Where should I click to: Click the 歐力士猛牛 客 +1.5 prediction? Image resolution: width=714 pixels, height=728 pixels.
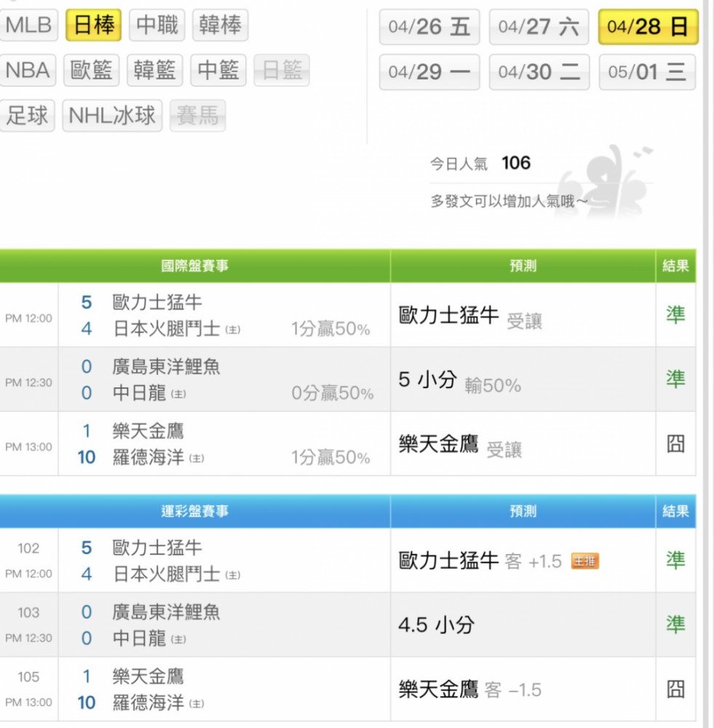click(x=480, y=561)
